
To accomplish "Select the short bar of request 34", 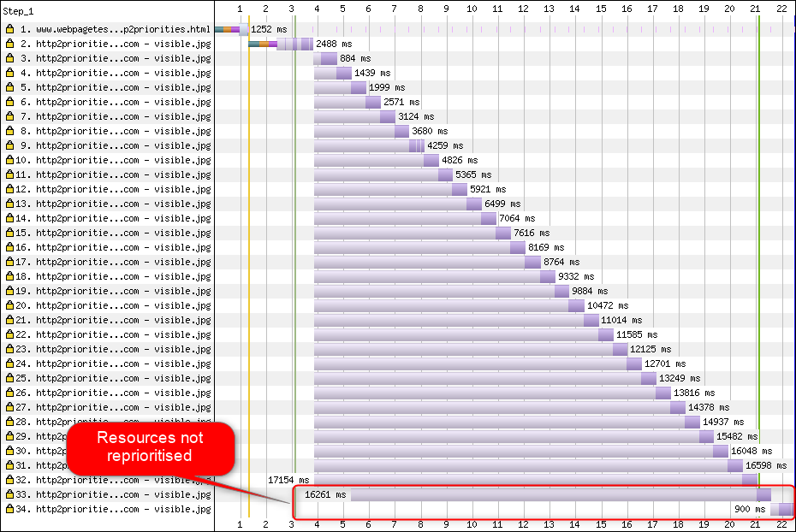I will tap(781, 509).
